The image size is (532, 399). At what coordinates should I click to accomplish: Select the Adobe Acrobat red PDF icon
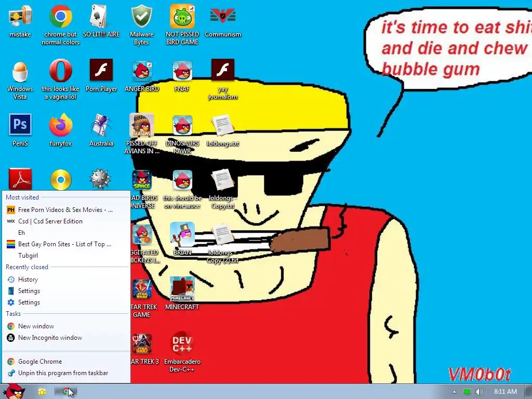(20, 179)
